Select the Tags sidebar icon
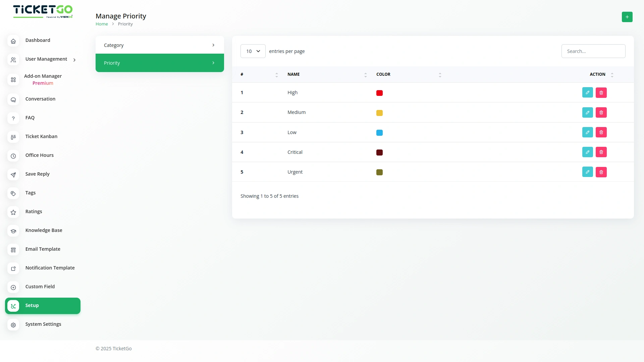644x362 pixels. 13,193
